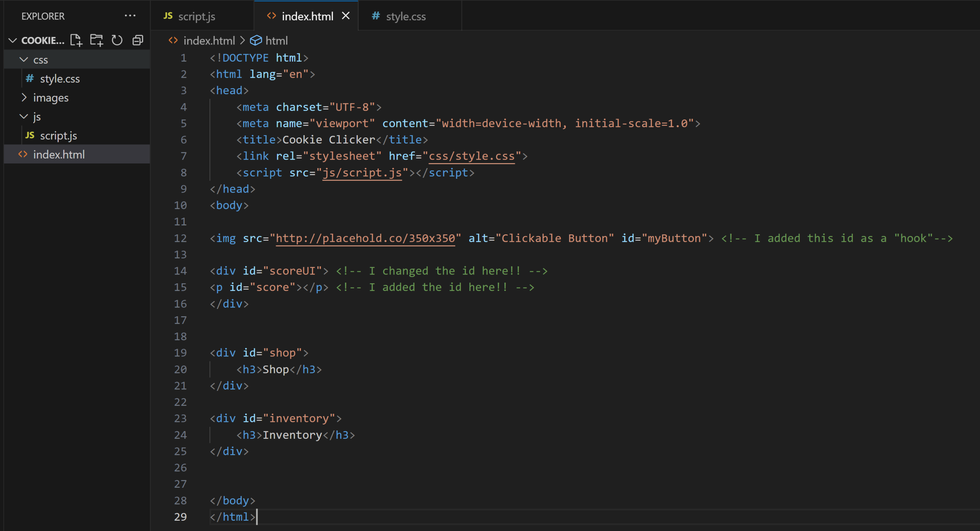The image size is (980, 531).
Task: Click the html symbol breadcrumb
Action: (x=276, y=40)
